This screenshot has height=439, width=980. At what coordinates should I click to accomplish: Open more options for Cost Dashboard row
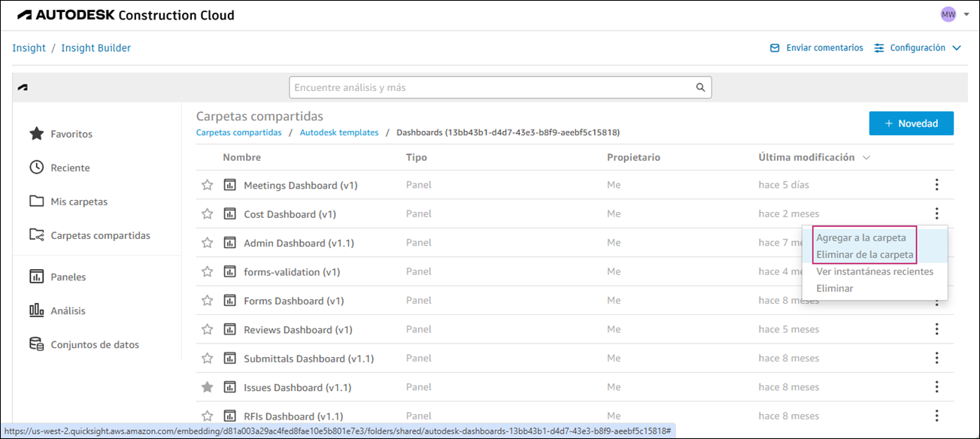936,213
